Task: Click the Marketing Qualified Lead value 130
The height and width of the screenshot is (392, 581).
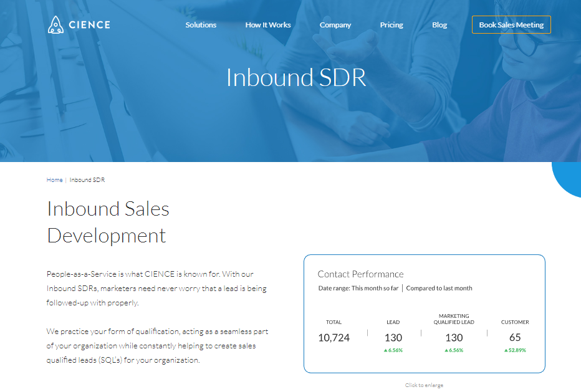Action: (454, 338)
